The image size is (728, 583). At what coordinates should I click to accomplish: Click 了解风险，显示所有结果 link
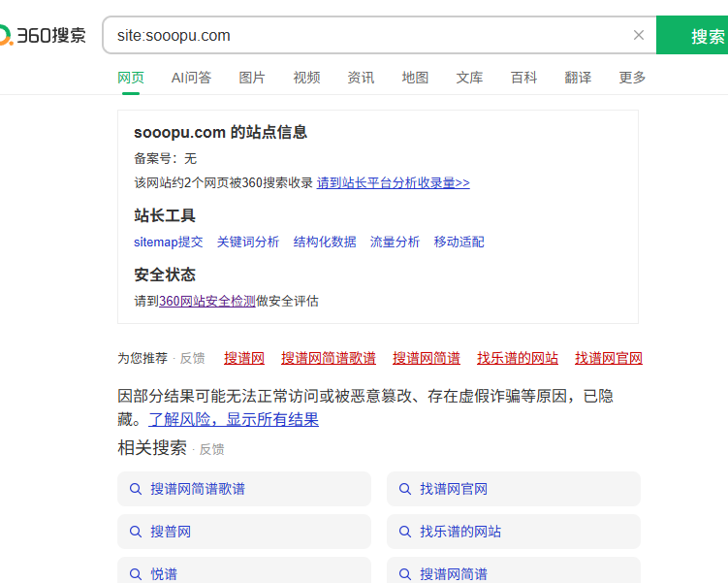coord(234,419)
